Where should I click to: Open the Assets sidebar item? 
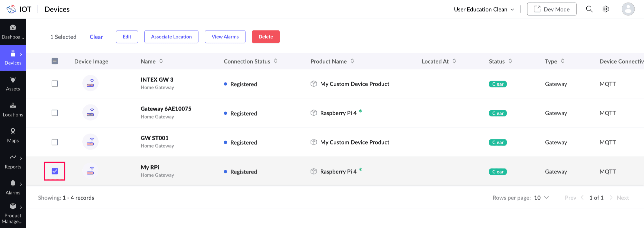pyautogui.click(x=13, y=84)
